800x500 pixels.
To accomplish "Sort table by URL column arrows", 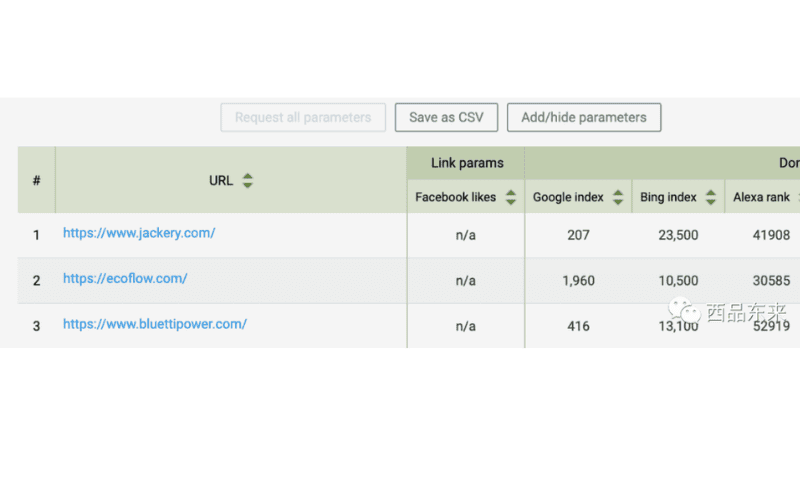I will tap(247, 180).
